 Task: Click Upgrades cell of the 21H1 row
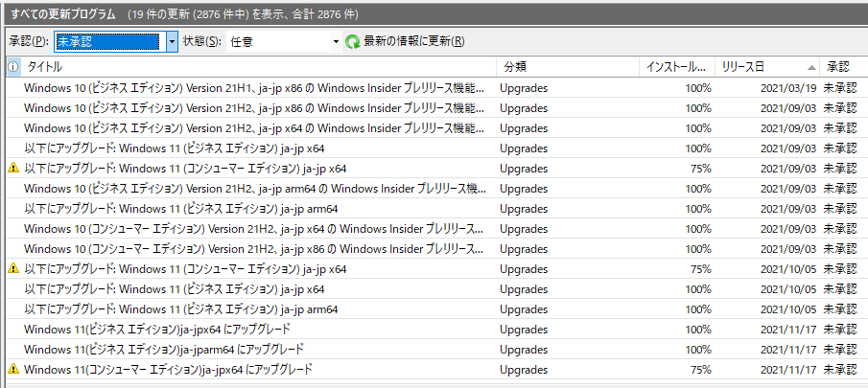click(x=524, y=88)
